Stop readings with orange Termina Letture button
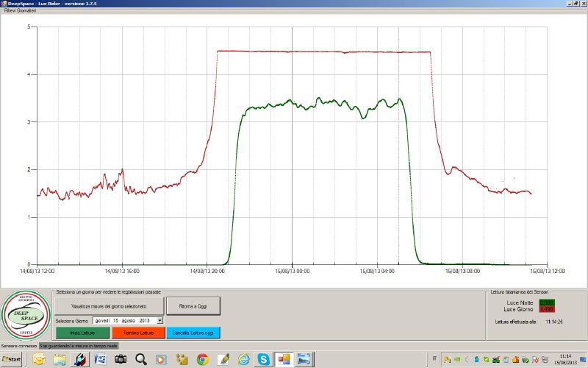588x368 pixels. coord(138,333)
